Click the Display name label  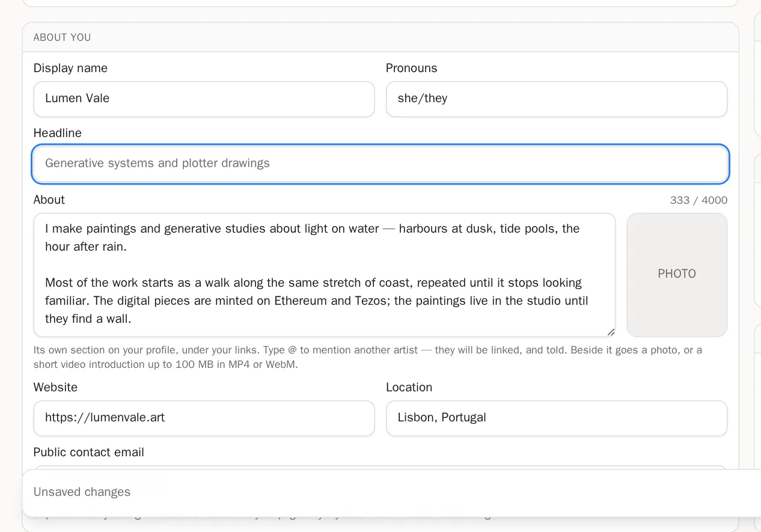pyautogui.click(x=70, y=68)
